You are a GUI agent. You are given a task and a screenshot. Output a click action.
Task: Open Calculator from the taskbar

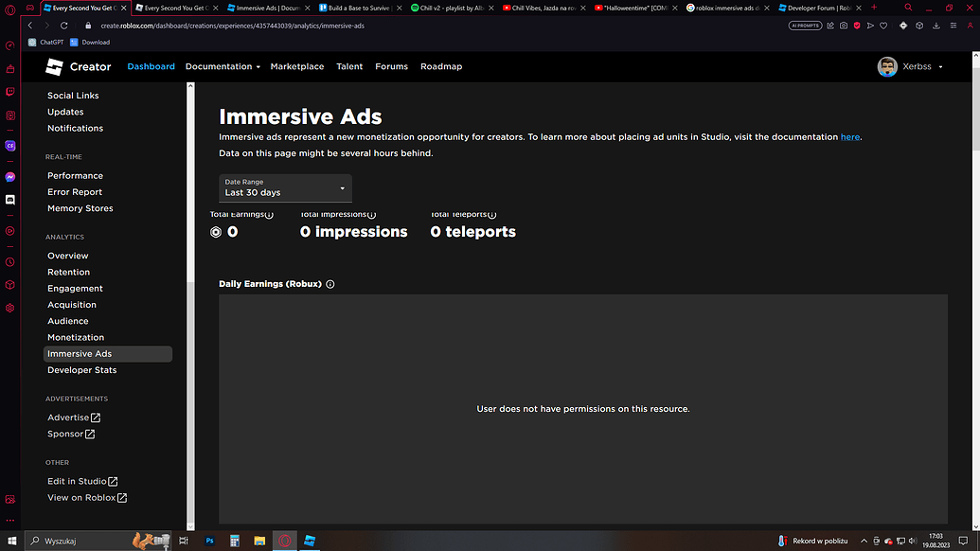(x=235, y=541)
